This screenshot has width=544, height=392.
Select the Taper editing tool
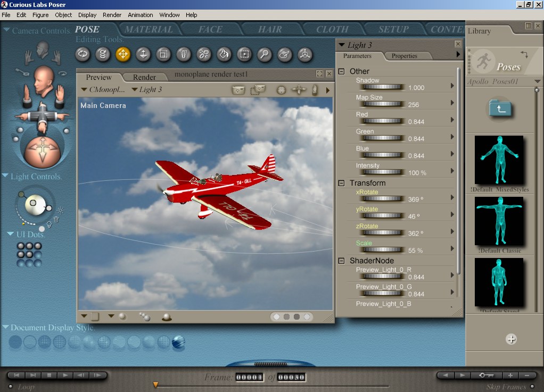pyautogui.click(x=184, y=54)
